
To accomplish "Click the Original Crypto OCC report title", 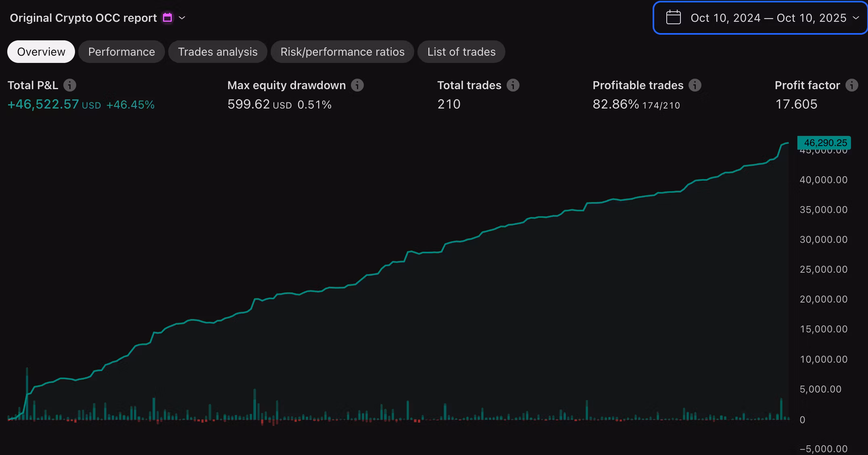I will point(83,18).
